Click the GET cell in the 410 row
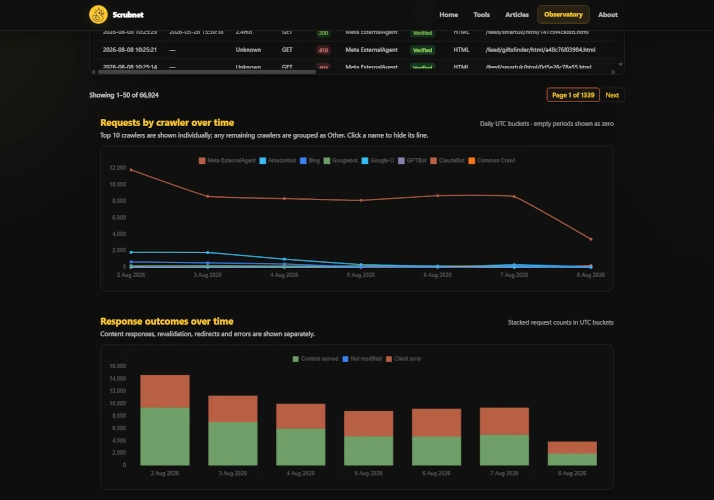 [287, 50]
